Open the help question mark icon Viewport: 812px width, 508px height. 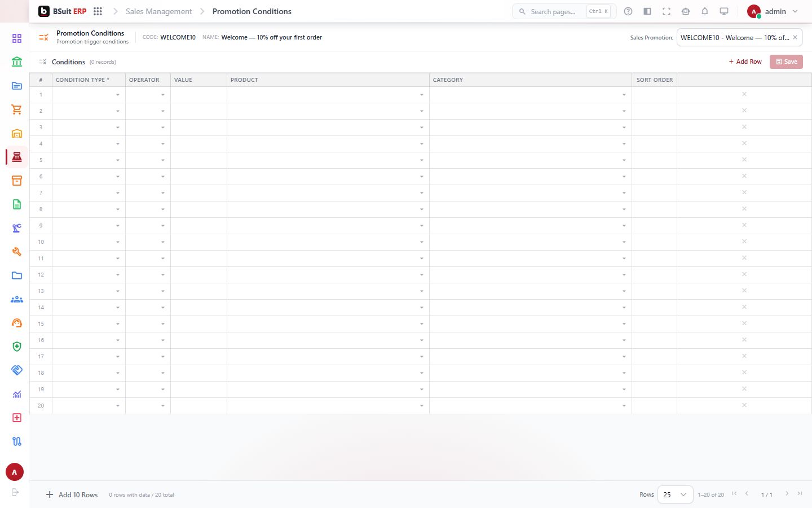[628, 11]
